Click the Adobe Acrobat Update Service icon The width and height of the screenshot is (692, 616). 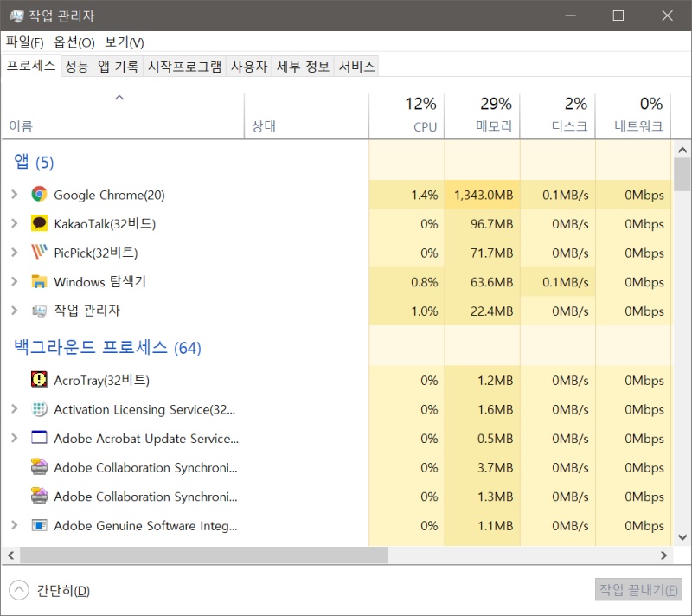click(39, 438)
